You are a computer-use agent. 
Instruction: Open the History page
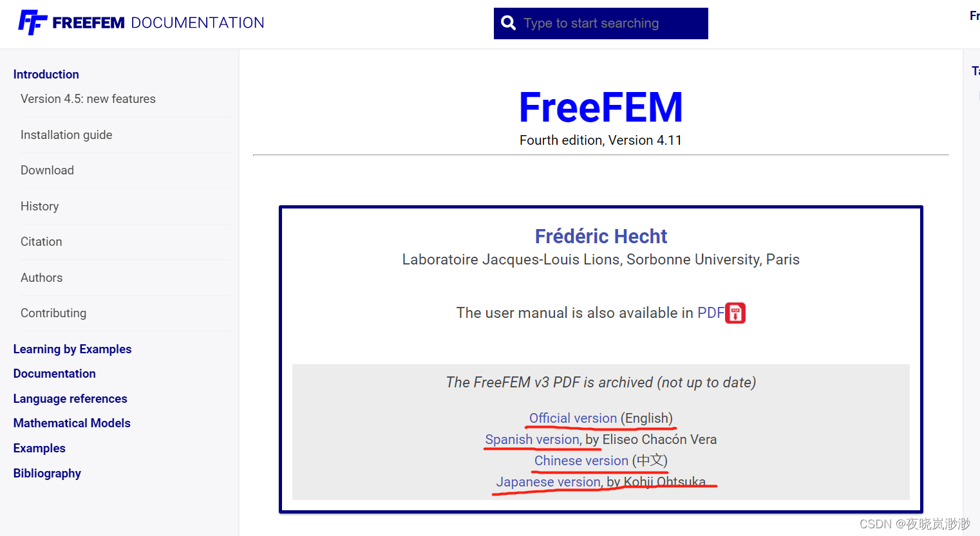click(39, 206)
